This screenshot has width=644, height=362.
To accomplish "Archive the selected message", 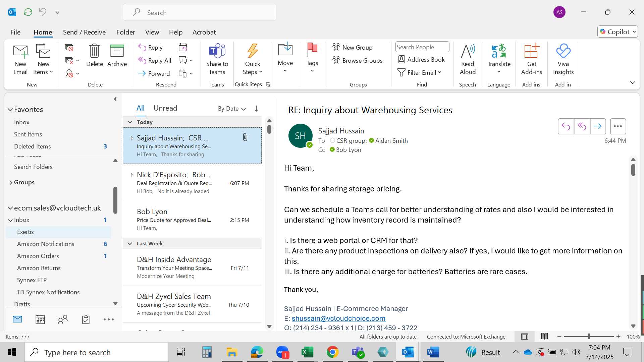I will (x=117, y=56).
